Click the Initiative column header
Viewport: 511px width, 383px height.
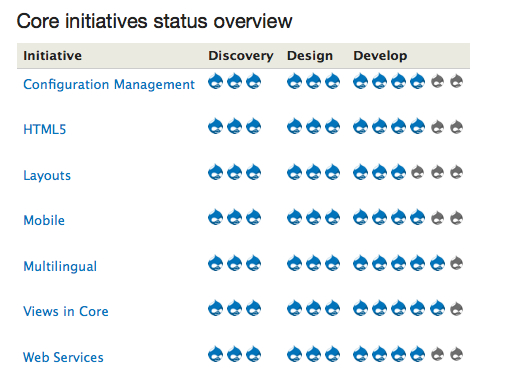click(x=52, y=56)
